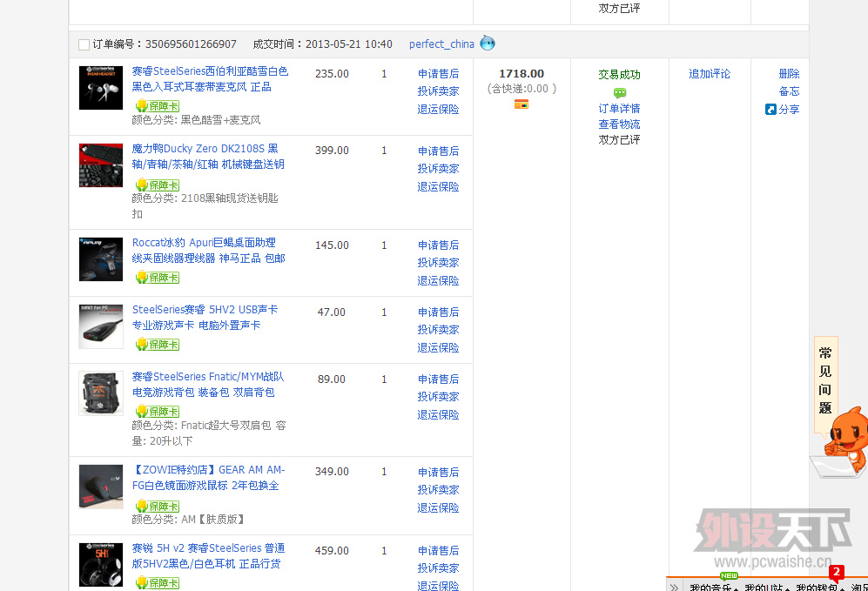This screenshot has width=868, height=591.
Task: Open ZOWIE GEAR AM-FG mouse title
Action: tap(209, 478)
